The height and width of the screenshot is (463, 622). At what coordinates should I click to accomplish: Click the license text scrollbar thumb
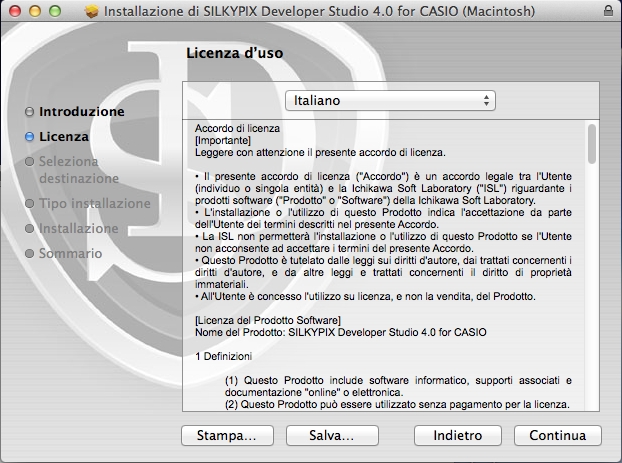coord(592,144)
